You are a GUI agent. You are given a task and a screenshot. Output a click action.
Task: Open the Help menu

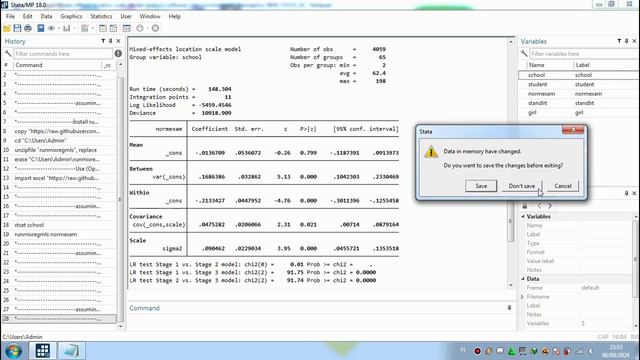pos(175,16)
